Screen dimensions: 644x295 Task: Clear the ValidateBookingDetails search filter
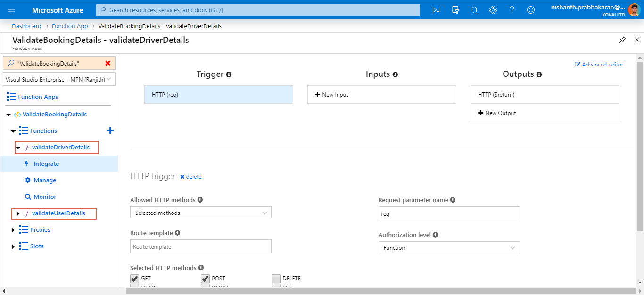[x=108, y=63]
